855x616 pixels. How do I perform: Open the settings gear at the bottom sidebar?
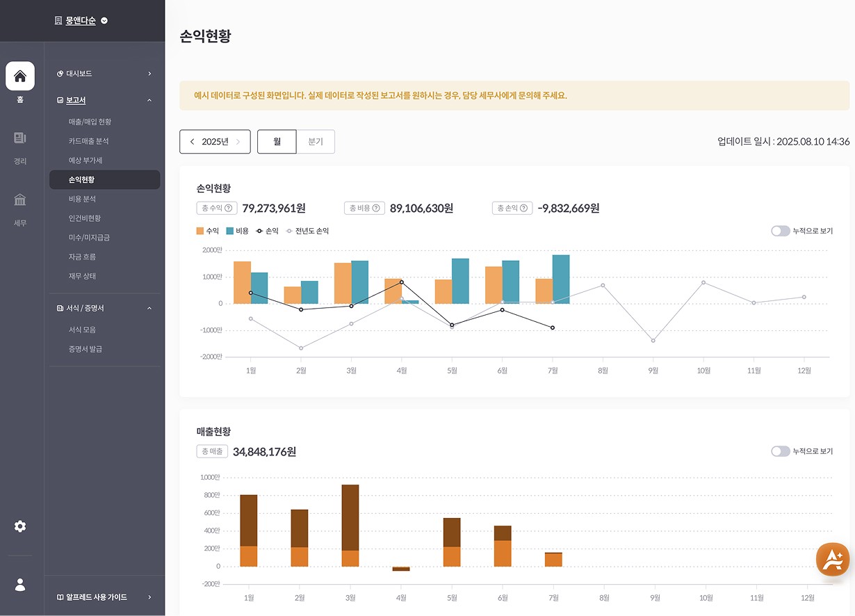[x=20, y=526]
